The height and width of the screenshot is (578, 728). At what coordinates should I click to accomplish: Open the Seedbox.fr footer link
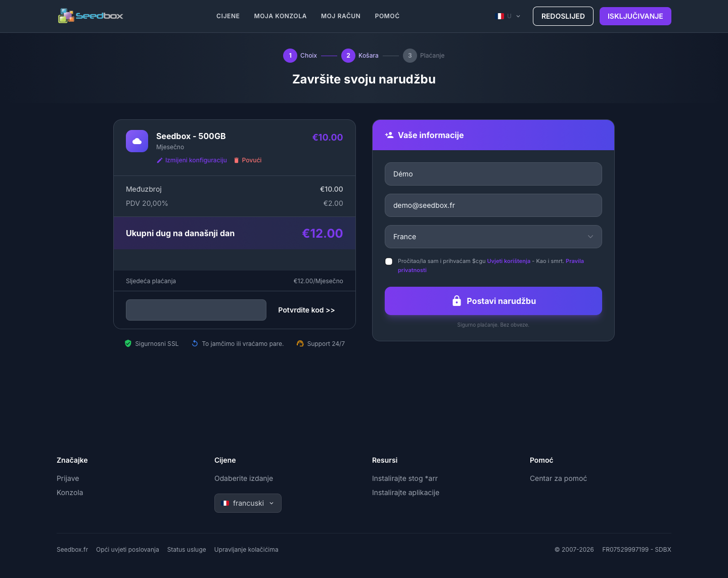(72, 550)
